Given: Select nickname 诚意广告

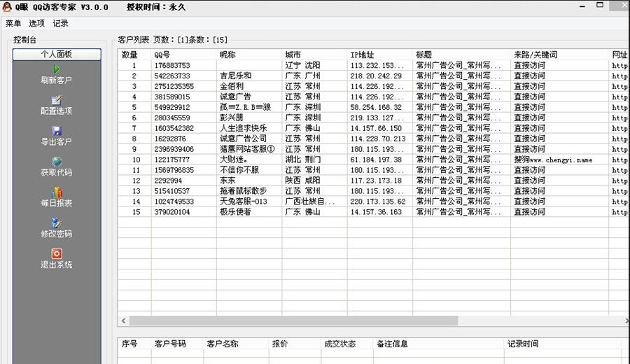Looking at the screenshot, I should pos(235,97).
